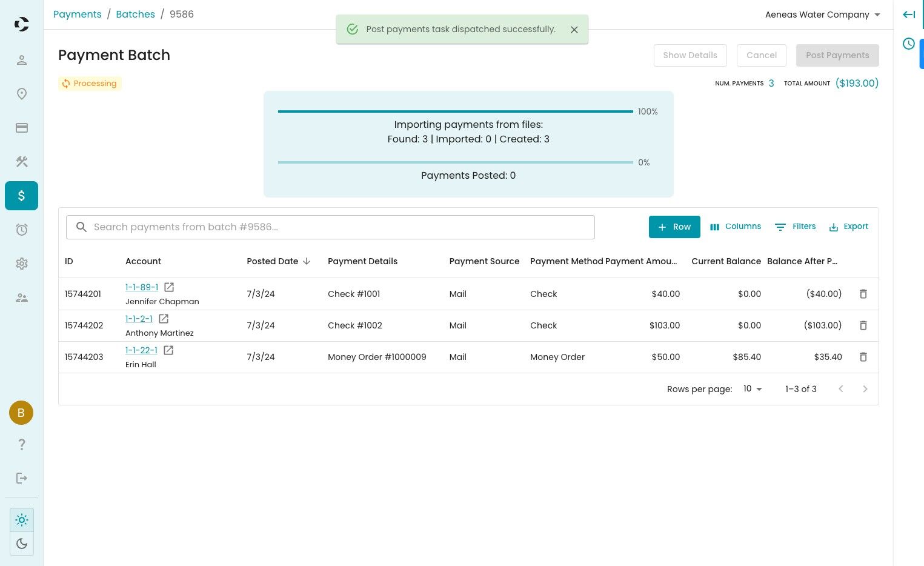Select the Check #1001 payment details cell

coord(354,294)
